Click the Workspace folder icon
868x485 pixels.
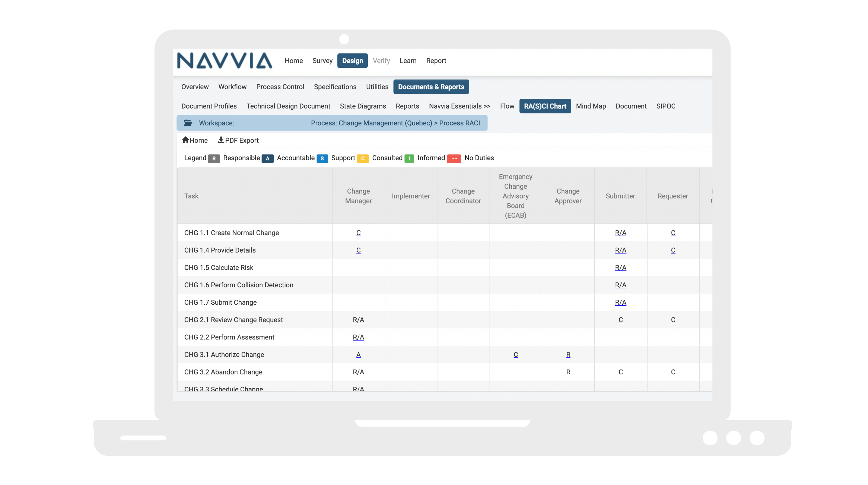[x=188, y=123]
